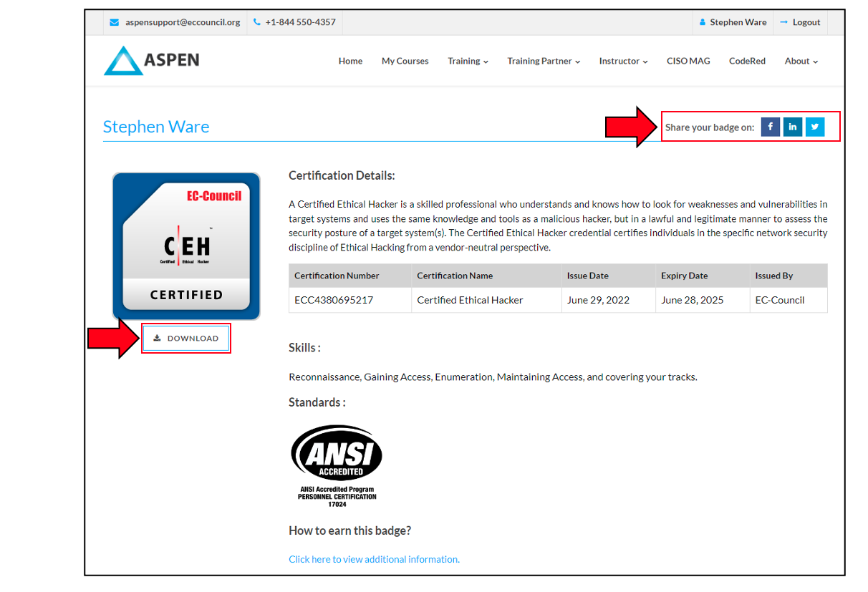The width and height of the screenshot is (868, 592).
Task: Share the badge on LinkedIn
Action: (x=792, y=126)
